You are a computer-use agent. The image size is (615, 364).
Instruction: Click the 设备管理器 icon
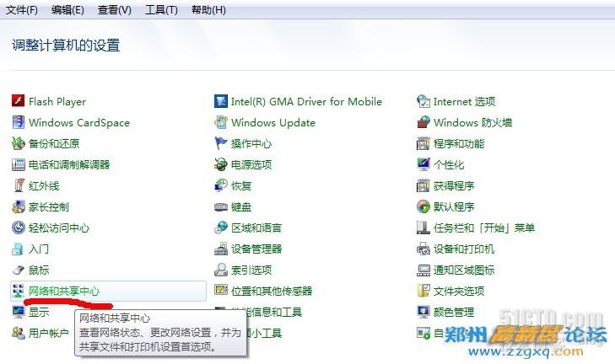(220, 249)
